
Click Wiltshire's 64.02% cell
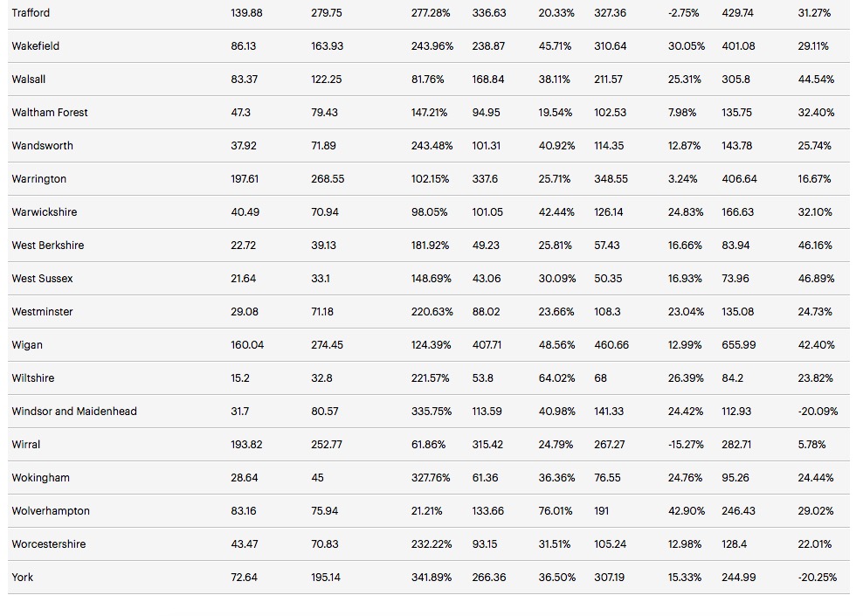556,378
